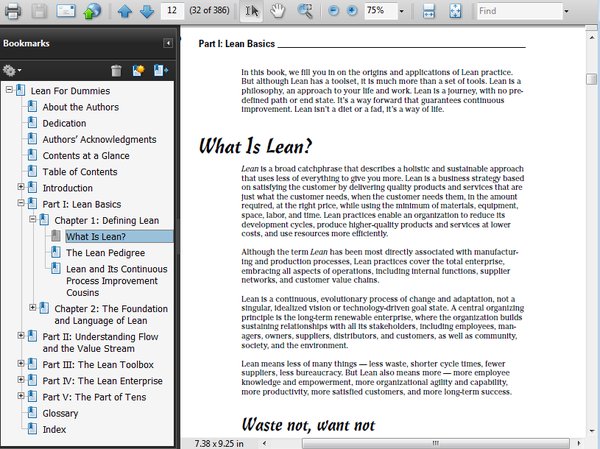
Task: Expand Part IV: The Lean Enterprise bookmark
Action: [21, 379]
